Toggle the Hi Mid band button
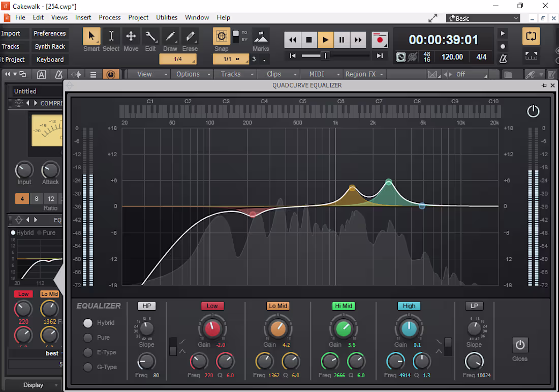 click(x=344, y=306)
